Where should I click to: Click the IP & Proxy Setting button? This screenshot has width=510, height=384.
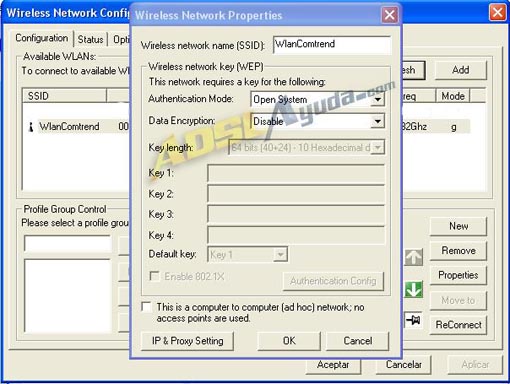(187, 341)
